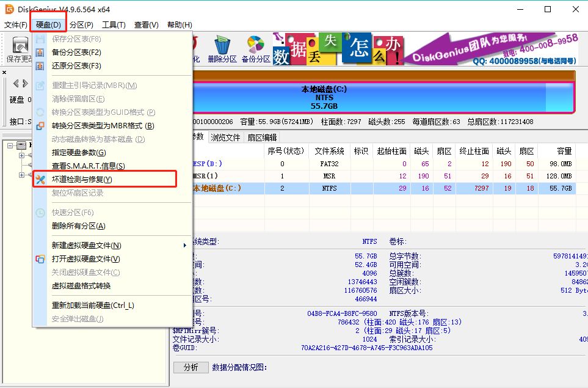This screenshot has width=588, height=388.
Task: Expand the last child tree node
Action: click(x=21, y=175)
